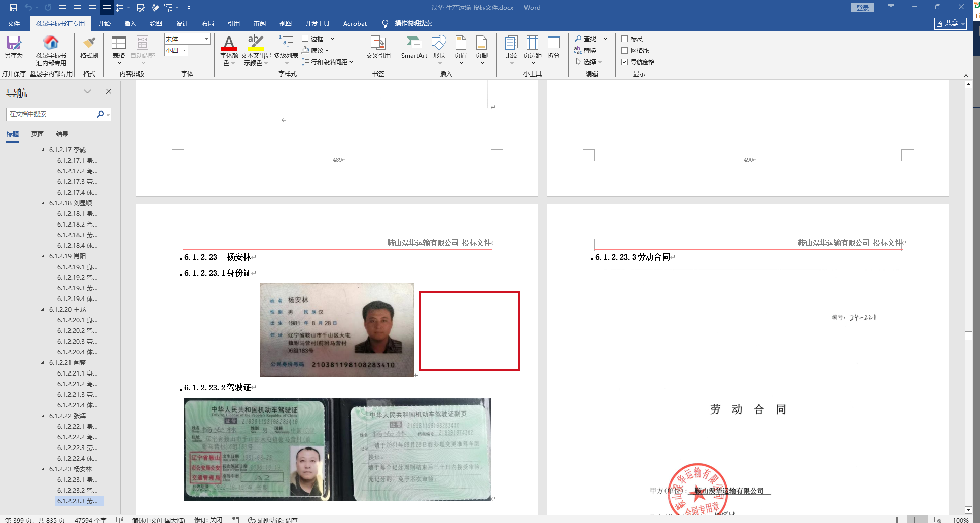Open the ribbon display options button
980x523 pixels.
tap(891, 7)
